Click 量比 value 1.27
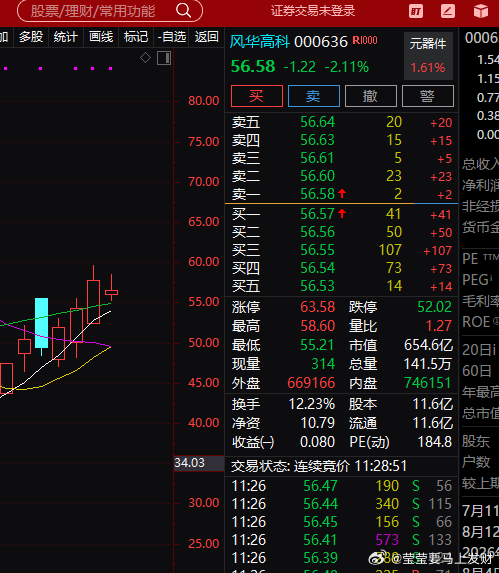Viewport: 499px width, 573px height. click(439, 326)
